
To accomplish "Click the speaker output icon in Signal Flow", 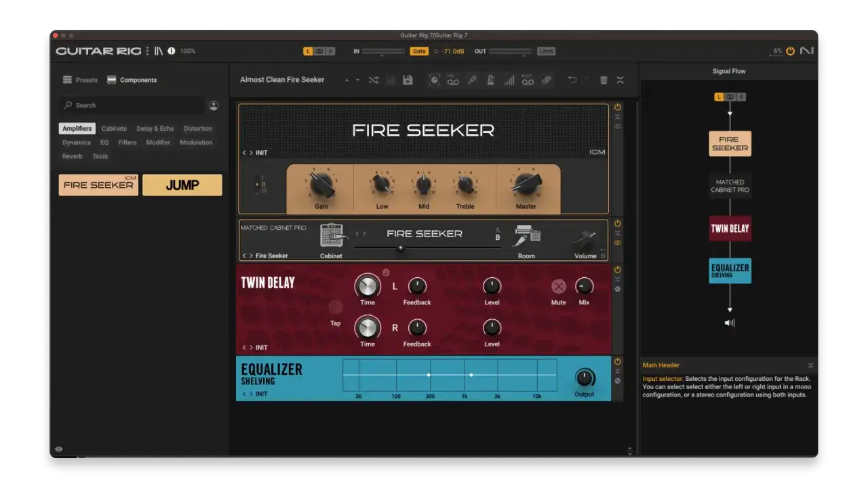I will pos(730,323).
